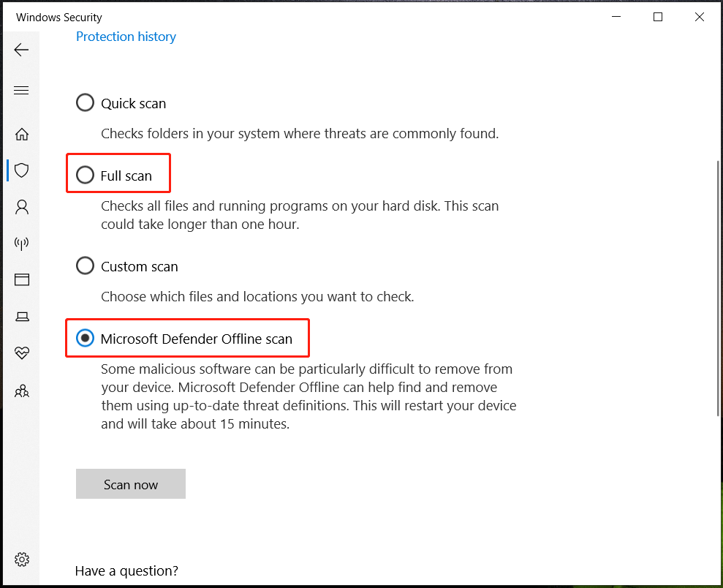Image resolution: width=723 pixels, height=588 pixels.
Task: Open Firewall & network protection icon
Action: tap(21, 243)
